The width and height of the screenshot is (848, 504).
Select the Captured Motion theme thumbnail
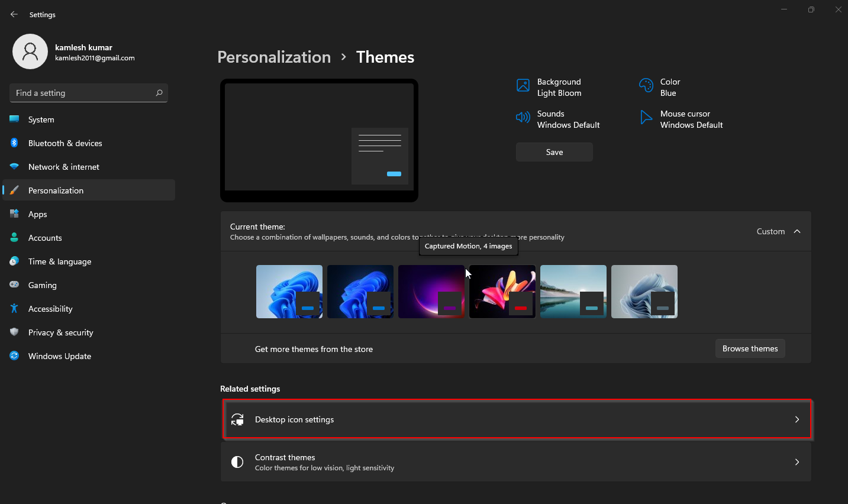(x=502, y=291)
